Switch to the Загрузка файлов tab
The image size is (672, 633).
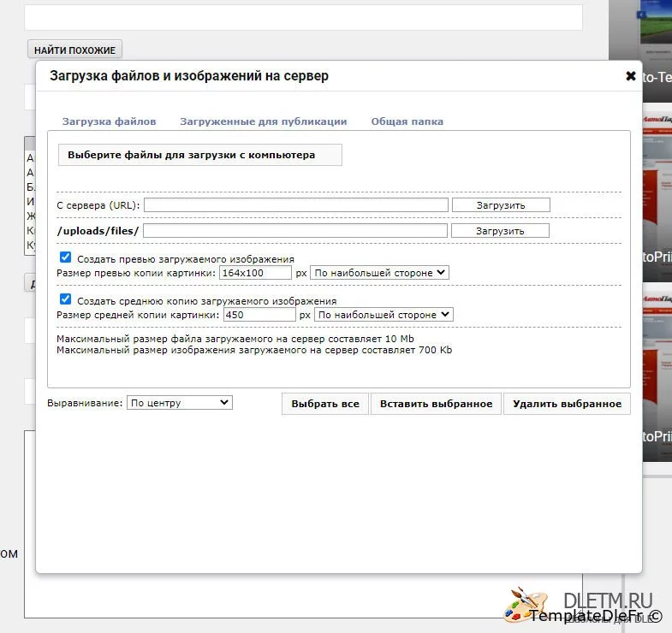(109, 121)
